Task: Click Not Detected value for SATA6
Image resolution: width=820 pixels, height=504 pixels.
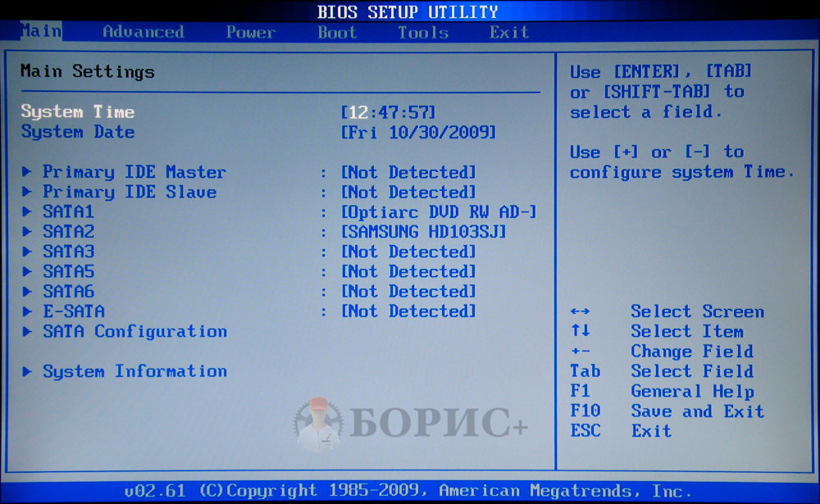Action: click(408, 291)
